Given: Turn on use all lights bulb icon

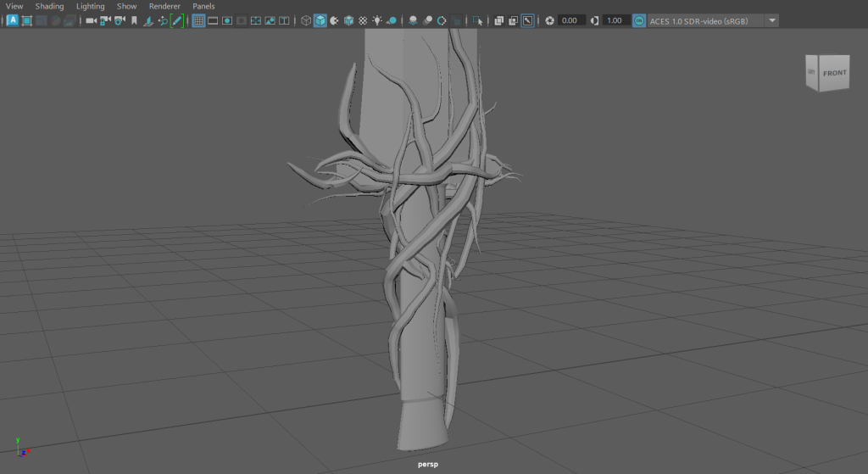Looking at the screenshot, I should (x=377, y=20).
